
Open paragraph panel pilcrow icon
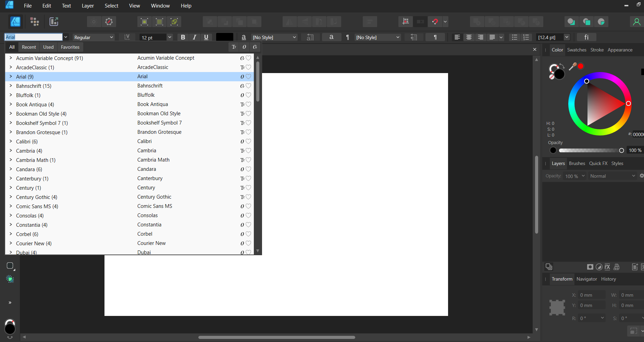tap(435, 37)
